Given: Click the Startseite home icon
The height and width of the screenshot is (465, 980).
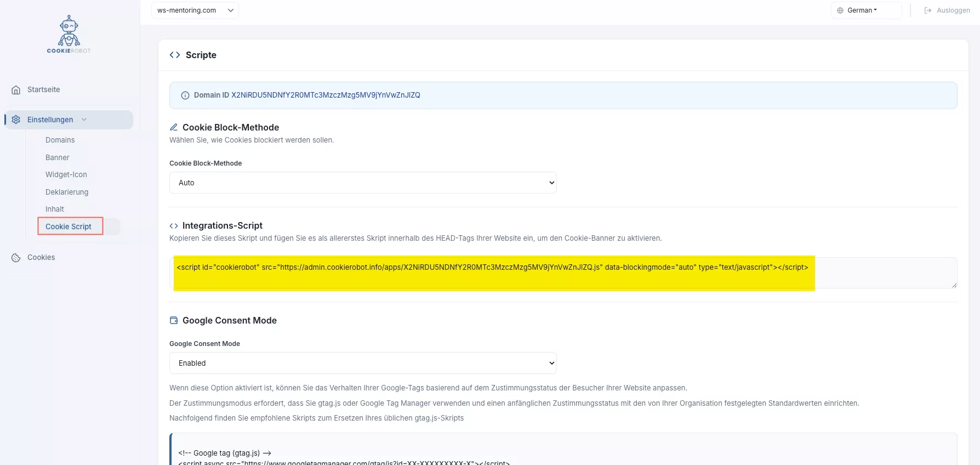Looking at the screenshot, I should click(16, 90).
